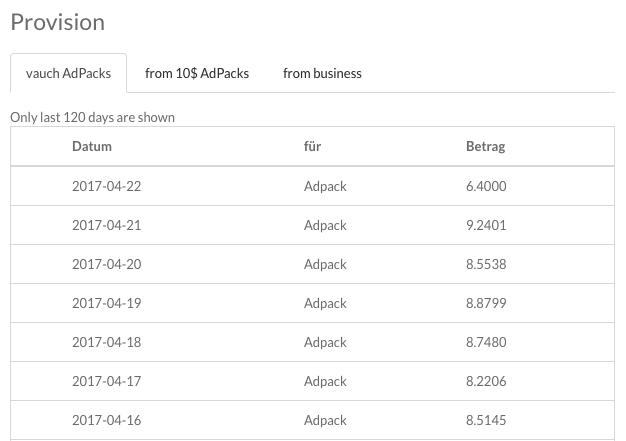This screenshot has height=441, width=626.
Task: Select the "from business" tab
Action: point(322,73)
